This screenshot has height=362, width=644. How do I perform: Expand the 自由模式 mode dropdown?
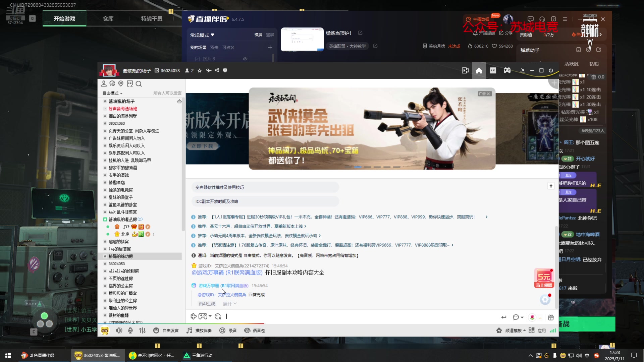pyautogui.click(x=112, y=93)
